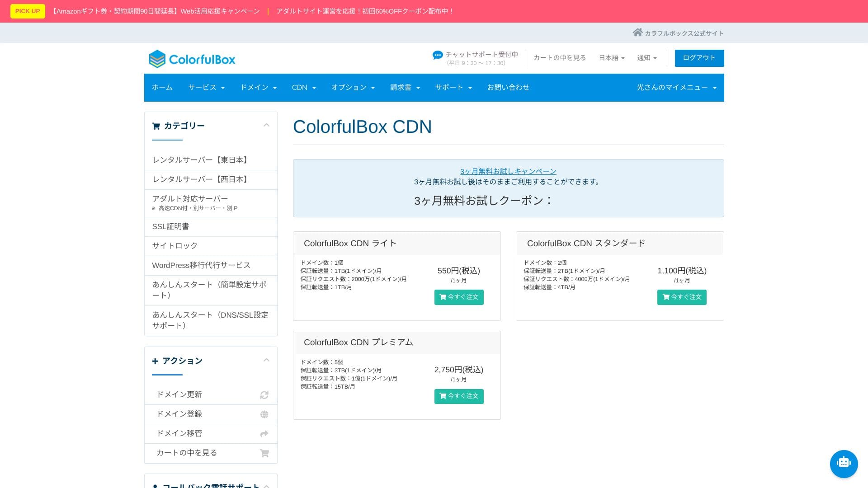This screenshot has width=868, height=488.
Task: Collapse the アクション panel
Action: (266, 360)
